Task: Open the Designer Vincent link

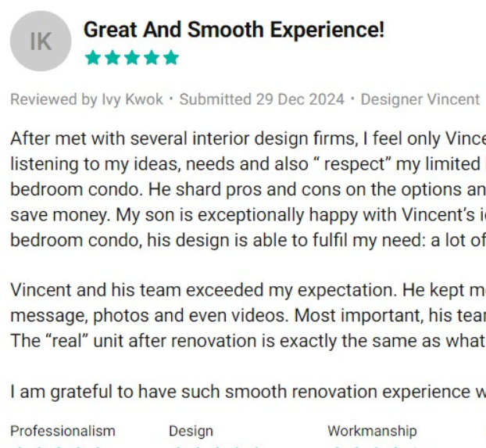Action: coord(420,99)
